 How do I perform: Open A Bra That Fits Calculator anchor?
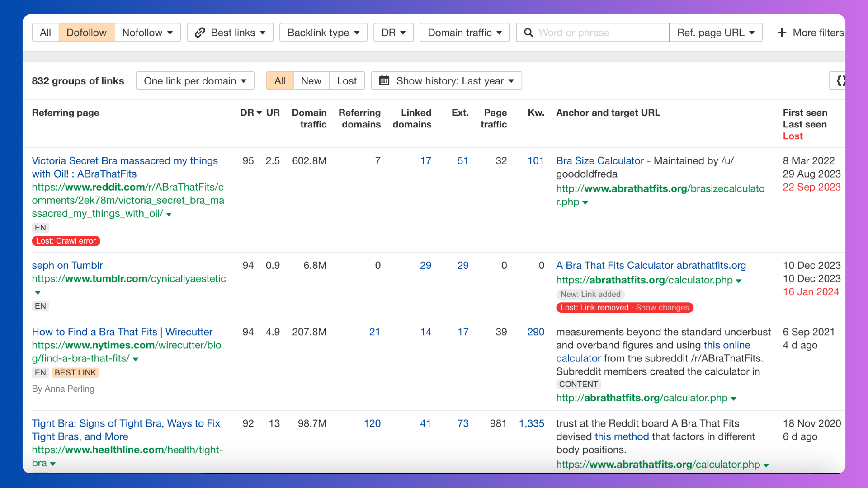click(651, 266)
